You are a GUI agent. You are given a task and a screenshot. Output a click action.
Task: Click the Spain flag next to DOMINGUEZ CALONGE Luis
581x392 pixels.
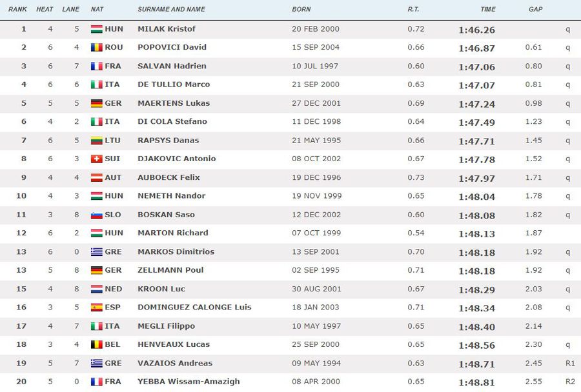[96, 308]
